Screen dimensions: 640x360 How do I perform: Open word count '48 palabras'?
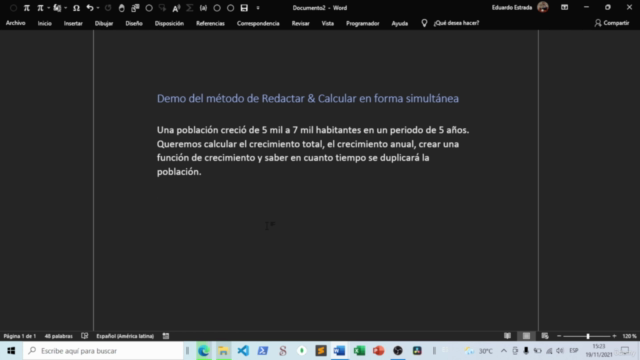58,336
